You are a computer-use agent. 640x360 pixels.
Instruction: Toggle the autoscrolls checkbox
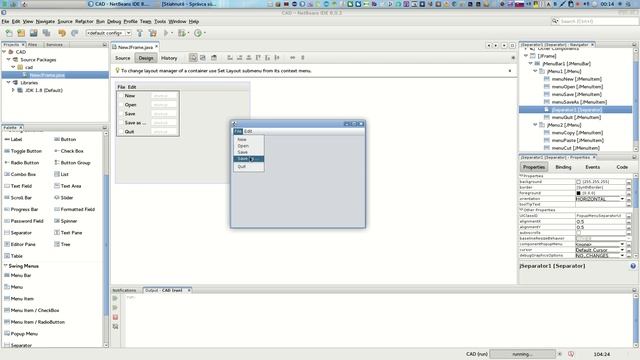point(578,233)
